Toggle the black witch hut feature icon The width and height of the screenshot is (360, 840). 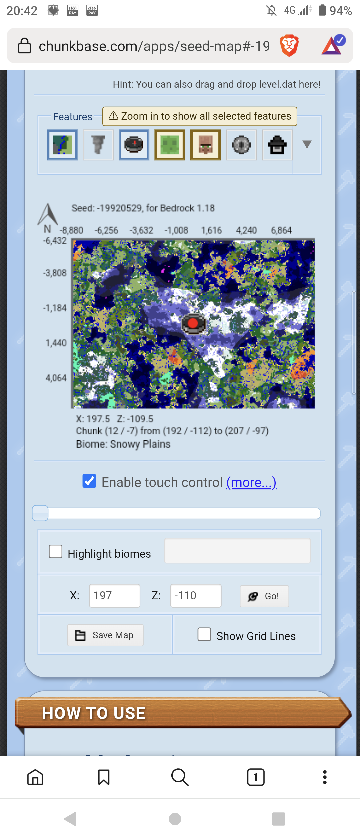277,144
